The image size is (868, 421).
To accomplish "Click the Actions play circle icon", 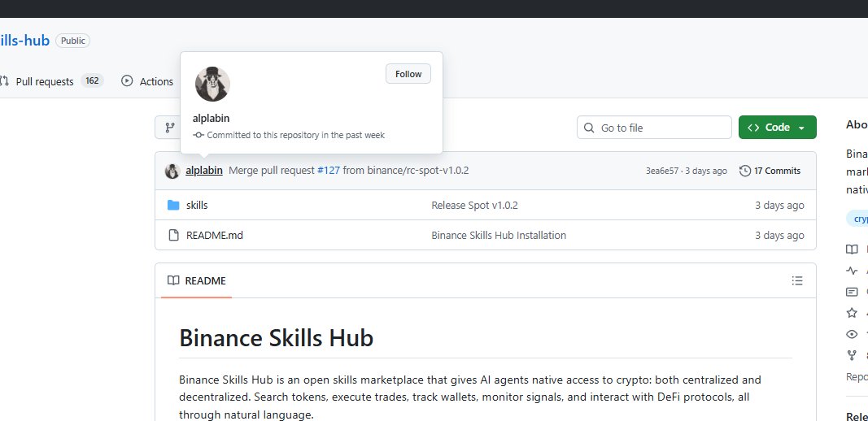I will pos(127,80).
